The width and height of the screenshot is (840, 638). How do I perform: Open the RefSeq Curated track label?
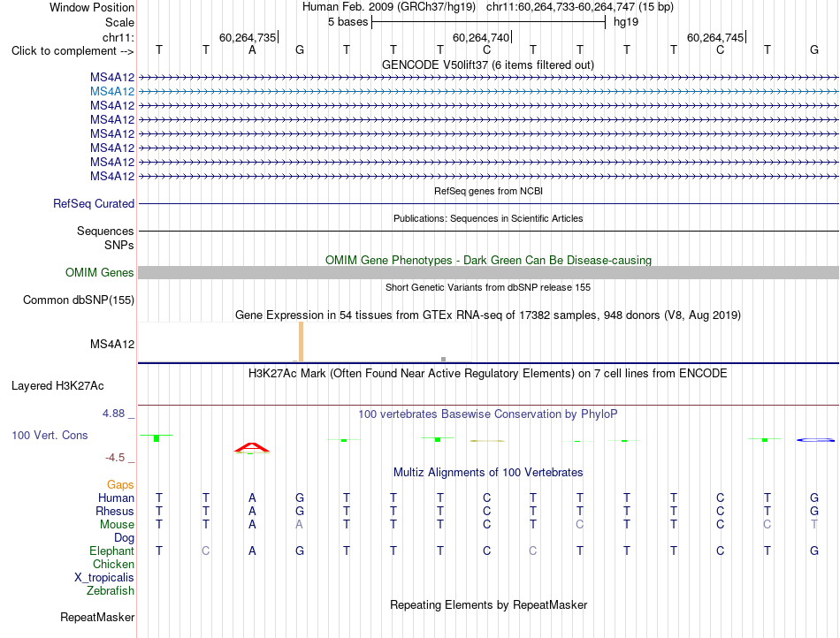pyautogui.click(x=94, y=203)
